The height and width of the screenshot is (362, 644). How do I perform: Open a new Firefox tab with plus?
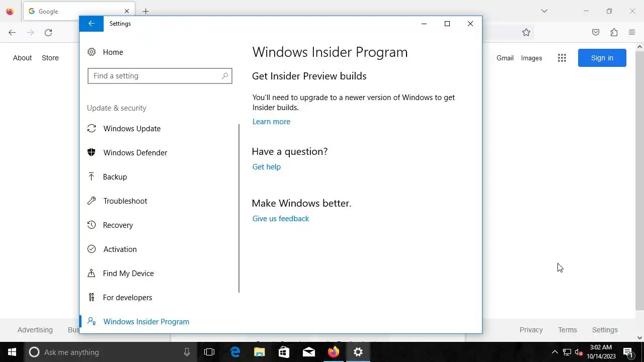tap(145, 11)
